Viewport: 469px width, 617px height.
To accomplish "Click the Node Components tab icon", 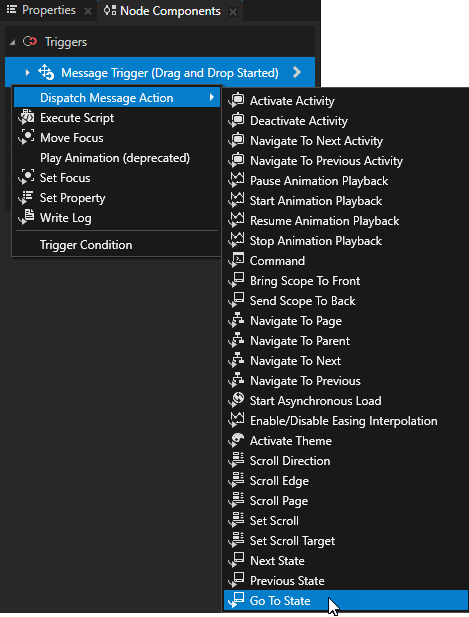I will pos(110,11).
